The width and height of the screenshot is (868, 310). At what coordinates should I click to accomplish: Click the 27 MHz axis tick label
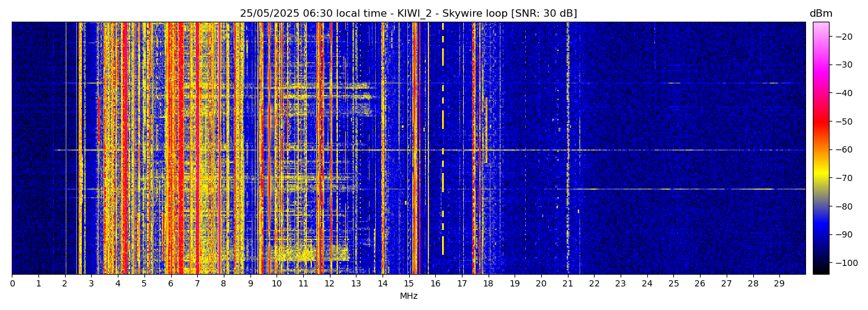pyautogui.click(x=726, y=283)
